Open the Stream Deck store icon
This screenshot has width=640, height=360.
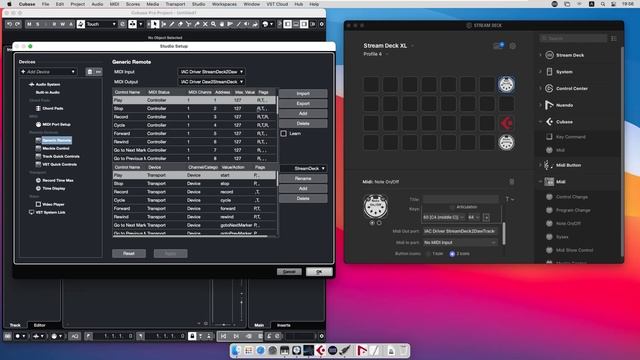498,46
